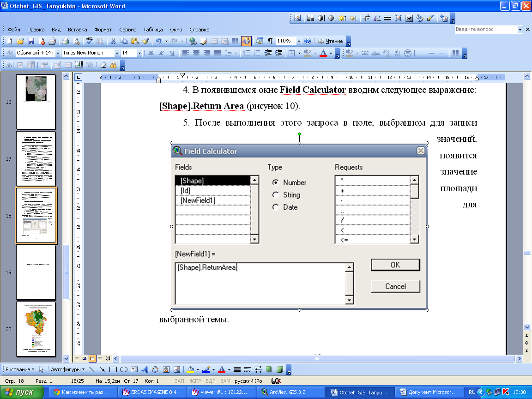Screen dimensions: 532x399
Task: Insert hyperlink icon
Action: pos(193,41)
